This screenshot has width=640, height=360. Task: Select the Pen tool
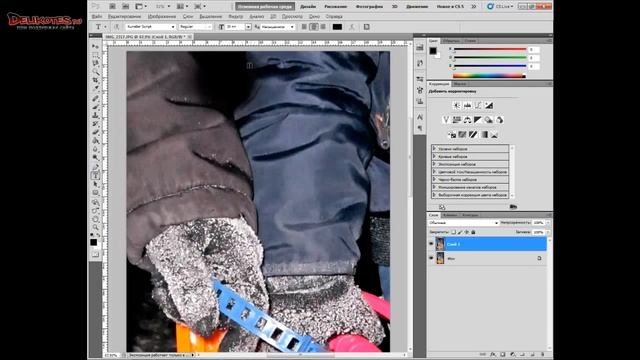coord(96,167)
